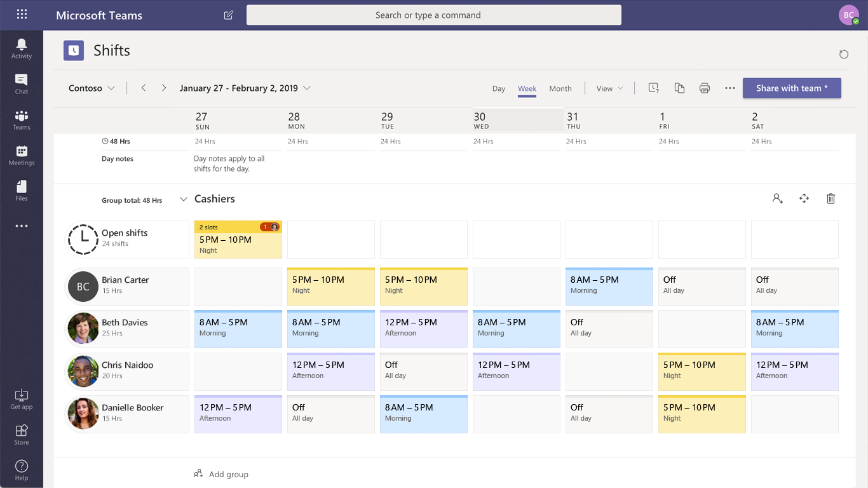Viewport: 868px width, 488px height.
Task: Open more options ellipsis in toolbar
Action: pyautogui.click(x=730, y=88)
